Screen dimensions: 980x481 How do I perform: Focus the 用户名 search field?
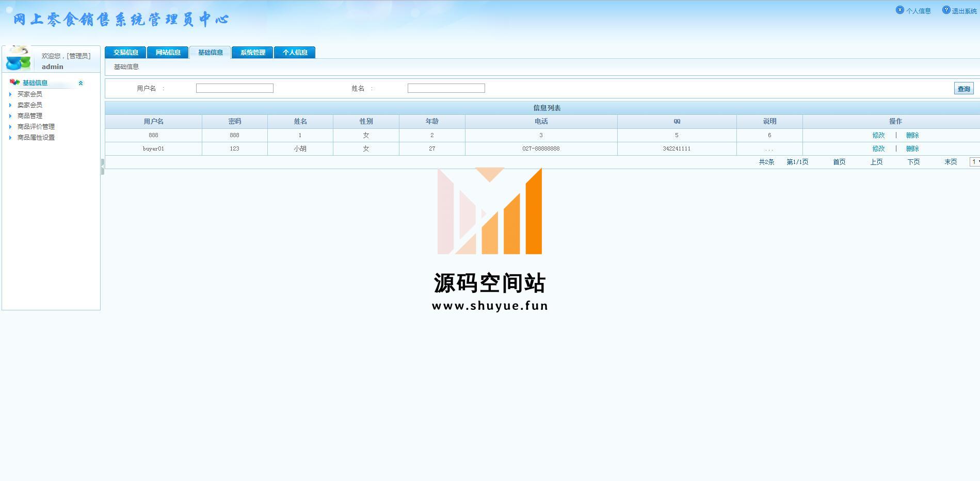point(235,88)
